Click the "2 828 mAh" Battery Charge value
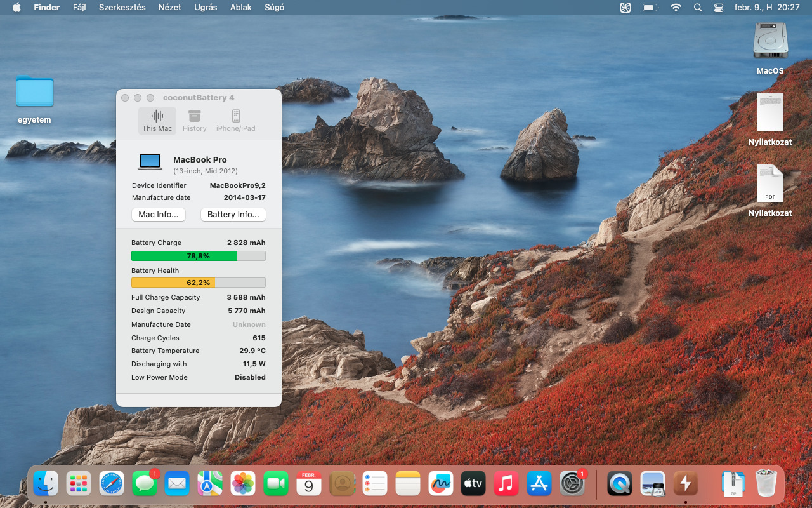Screen dimensions: 812x508 click(x=246, y=243)
